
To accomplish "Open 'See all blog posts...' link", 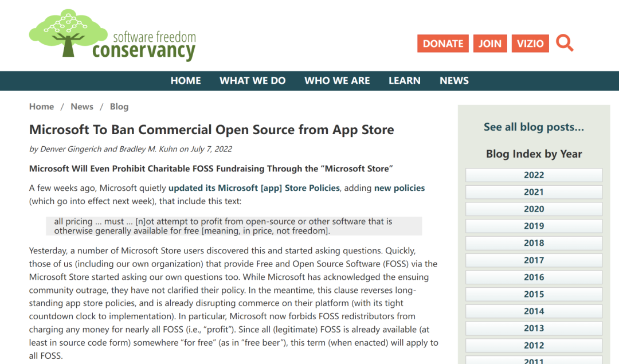I will coord(534,127).
